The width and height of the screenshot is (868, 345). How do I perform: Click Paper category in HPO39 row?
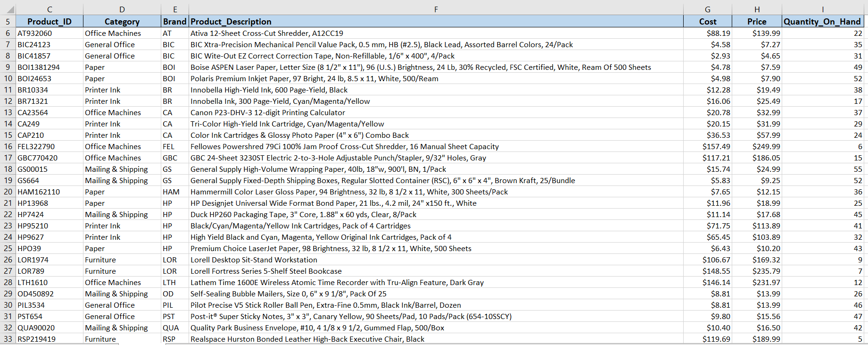point(122,248)
